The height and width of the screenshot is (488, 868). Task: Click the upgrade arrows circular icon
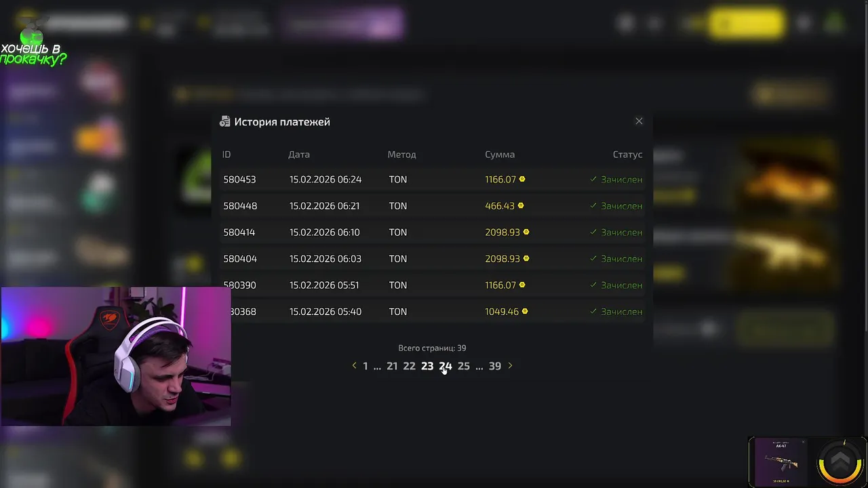point(840,462)
